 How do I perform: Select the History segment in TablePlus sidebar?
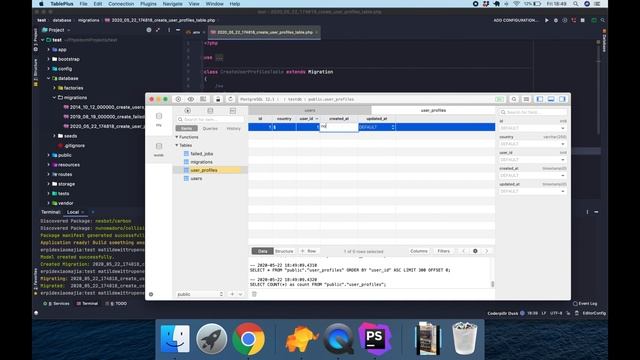pyautogui.click(x=233, y=128)
